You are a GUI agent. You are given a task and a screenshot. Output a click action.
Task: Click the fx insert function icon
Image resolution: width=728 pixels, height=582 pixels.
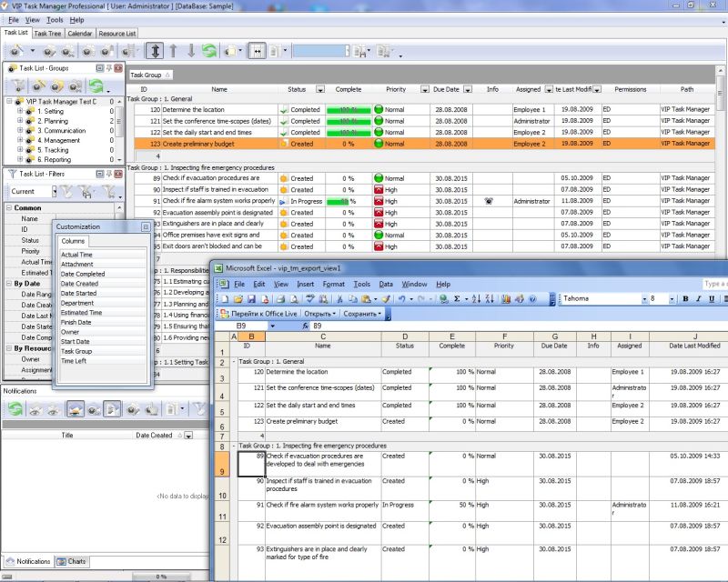point(305,326)
